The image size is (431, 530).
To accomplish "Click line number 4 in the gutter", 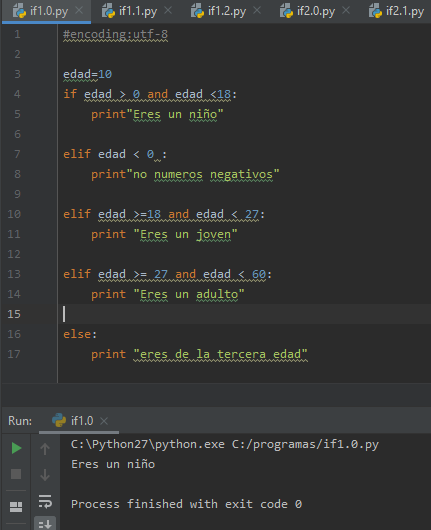I will (17, 94).
